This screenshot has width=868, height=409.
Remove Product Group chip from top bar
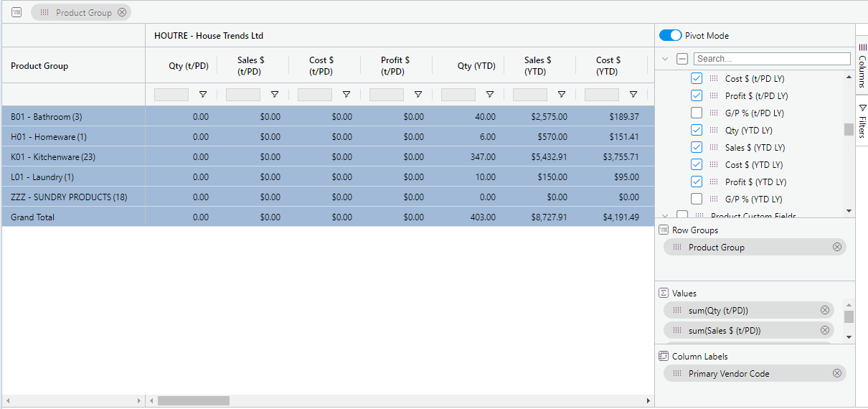coord(122,12)
